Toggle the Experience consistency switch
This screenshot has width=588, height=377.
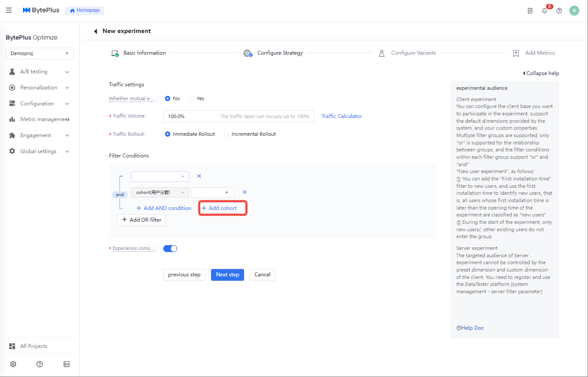(x=170, y=249)
